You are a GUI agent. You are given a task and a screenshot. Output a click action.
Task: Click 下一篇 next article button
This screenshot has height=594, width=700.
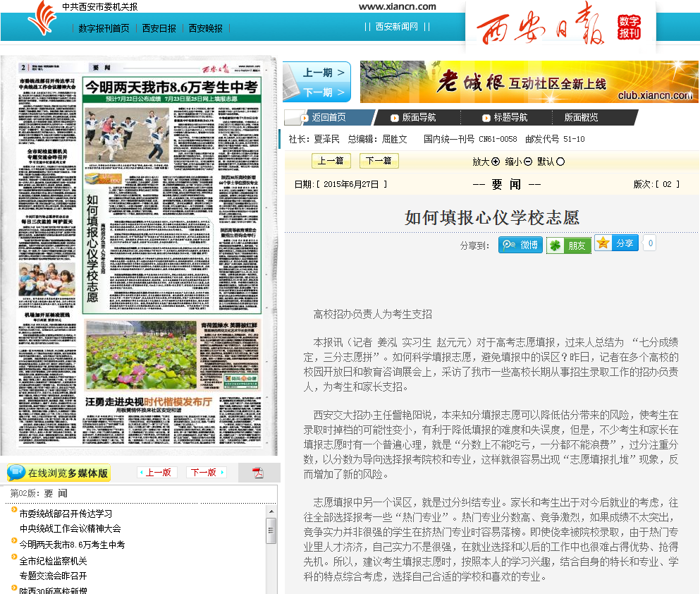(x=379, y=161)
